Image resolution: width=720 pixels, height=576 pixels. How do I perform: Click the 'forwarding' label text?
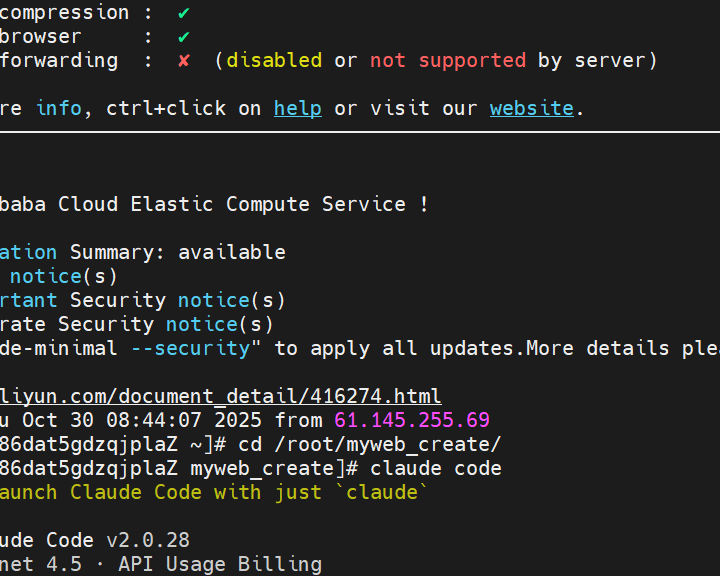point(59,61)
